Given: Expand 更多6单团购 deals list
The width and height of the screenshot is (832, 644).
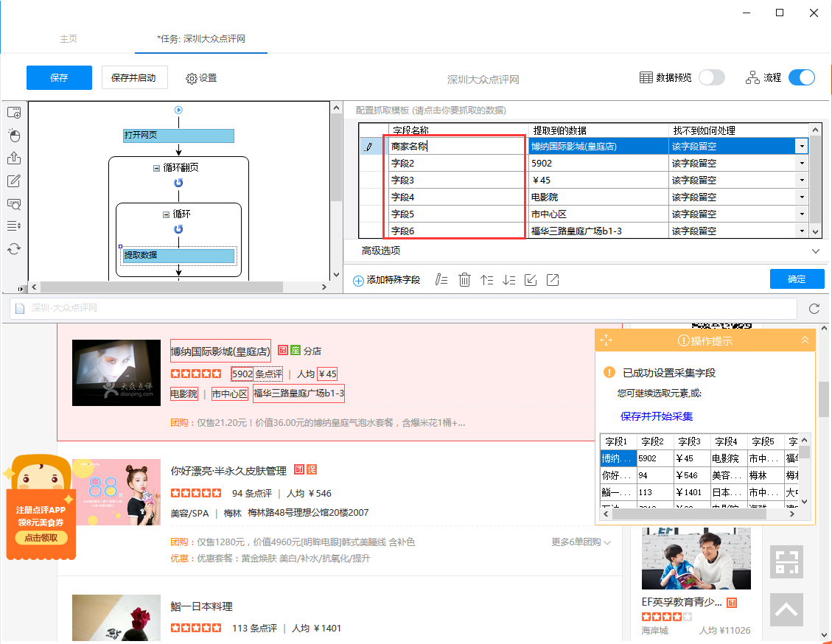Looking at the screenshot, I should tap(581, 542).
